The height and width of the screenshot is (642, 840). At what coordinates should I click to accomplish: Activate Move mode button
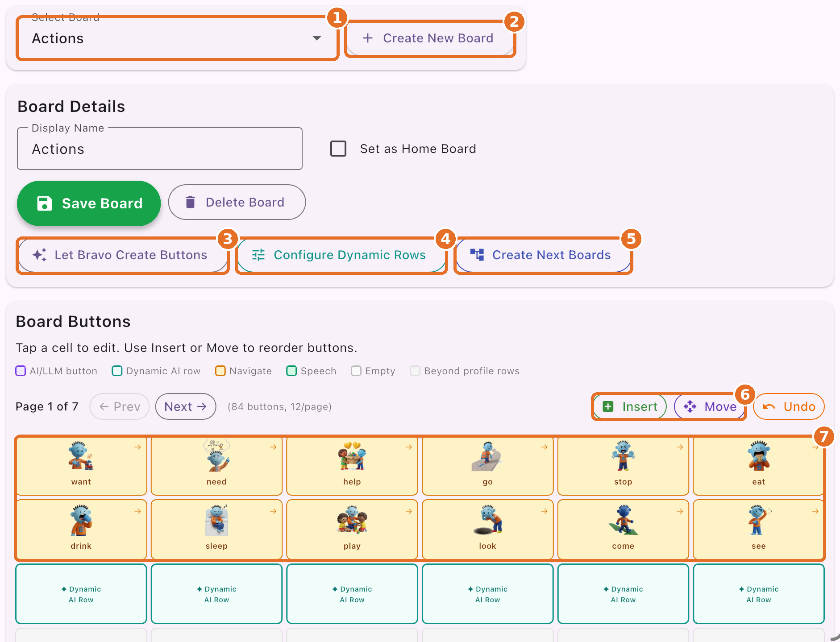coord(710,406)
